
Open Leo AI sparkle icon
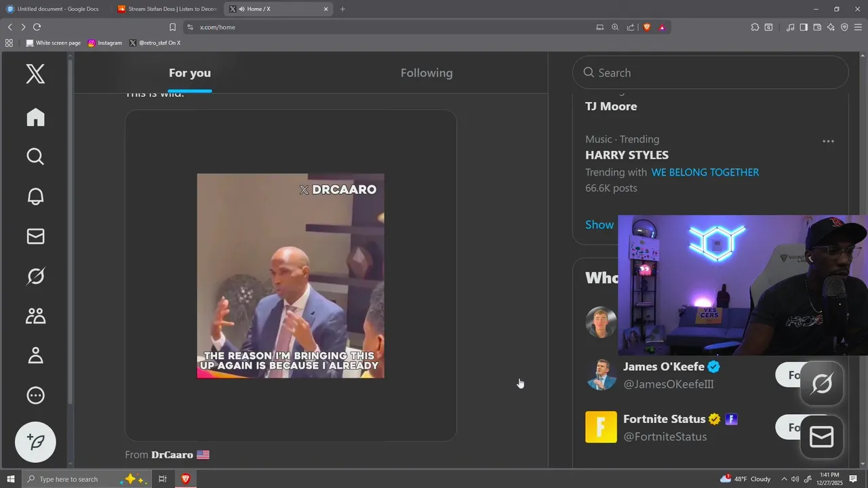(831, 27)
